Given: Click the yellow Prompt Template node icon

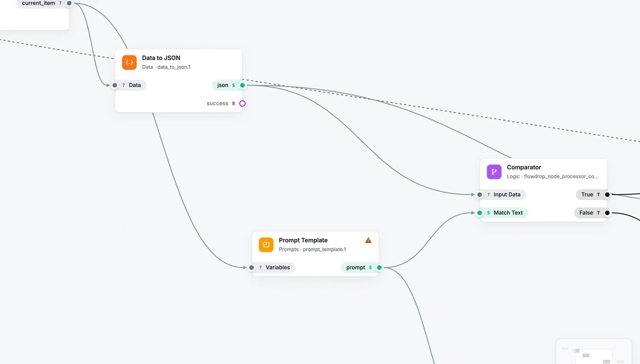Looking at the screenshot, I should click(266, 245).
